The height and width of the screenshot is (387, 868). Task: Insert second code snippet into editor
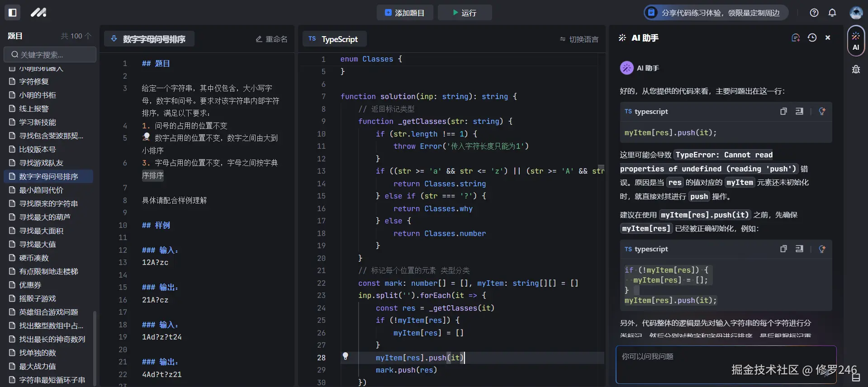[x=799, y=249]
